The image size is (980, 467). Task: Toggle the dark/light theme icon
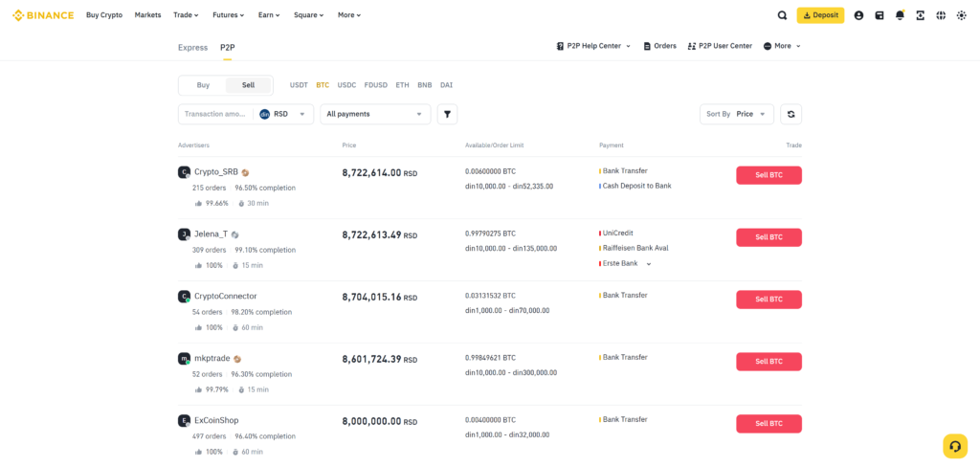pyautogui.click(x=961, y=15)
